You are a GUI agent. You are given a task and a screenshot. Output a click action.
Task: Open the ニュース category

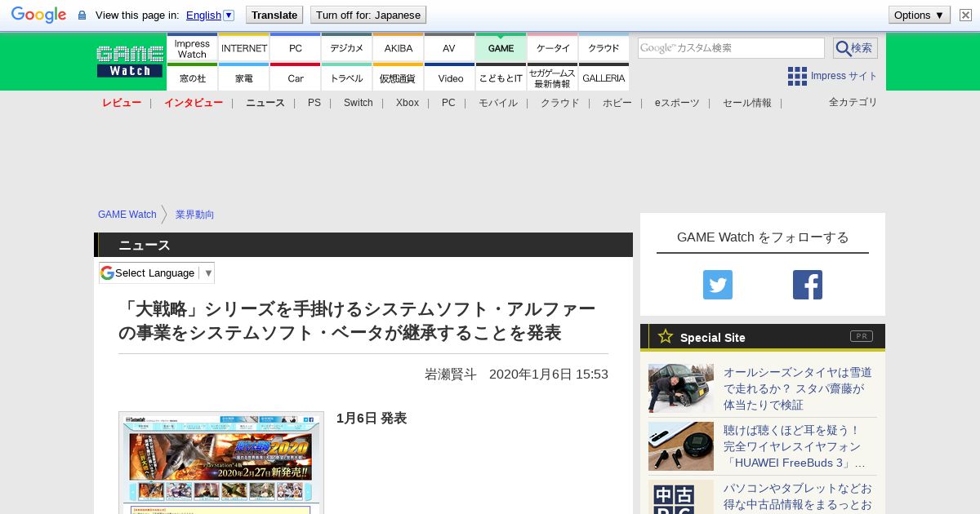pos(265,103)
